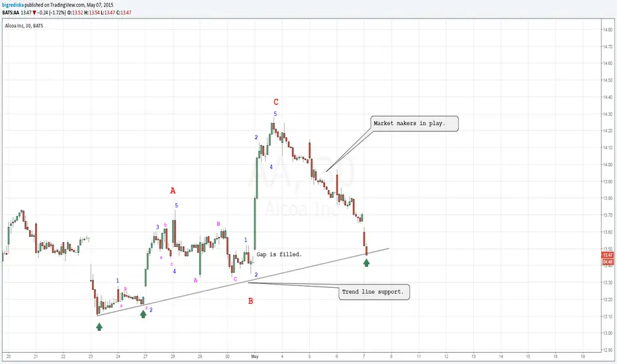
Task: Click date 11 on the time axis
Action: [x=418, y=357]
